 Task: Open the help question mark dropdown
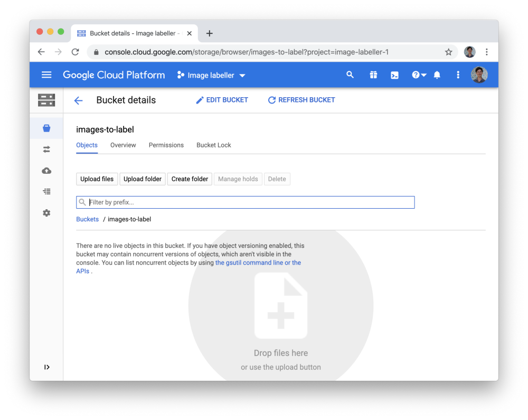coord(419,75)
